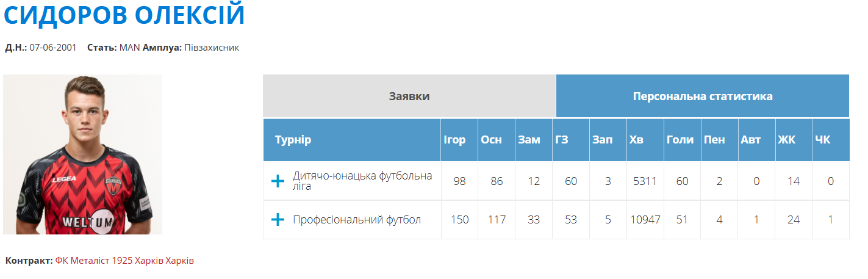Expand the Професіональний футбол row
This screenshot has width=868, height=279.
[x=278, y=220]
